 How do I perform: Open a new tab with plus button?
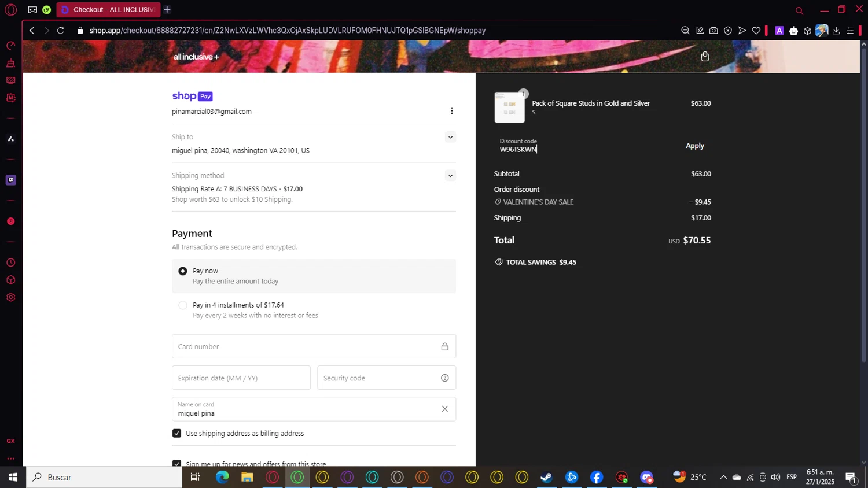pyautogui.click(x=167, y=10)
